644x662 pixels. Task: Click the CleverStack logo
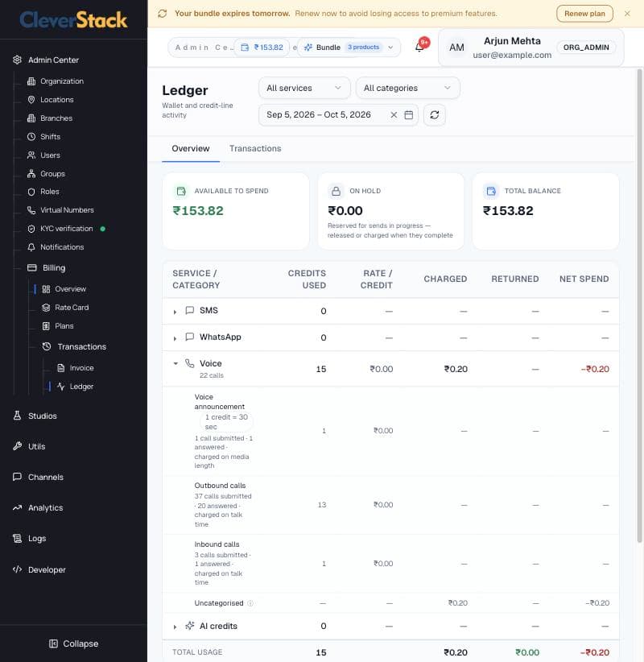click(73, 20)
